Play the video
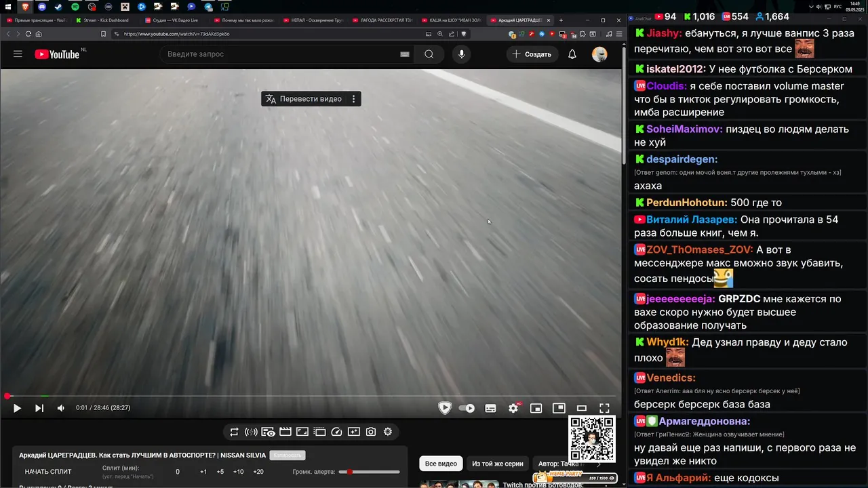Image resolution: width=868 pixels, height=488 pixels. click(x=17, y=408)
